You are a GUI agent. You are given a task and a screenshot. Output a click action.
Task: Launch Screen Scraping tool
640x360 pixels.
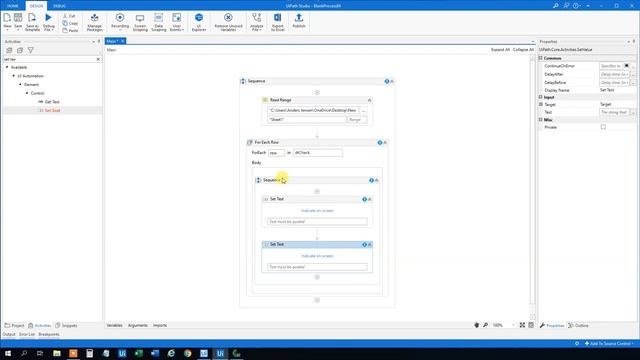coord(140,22)
